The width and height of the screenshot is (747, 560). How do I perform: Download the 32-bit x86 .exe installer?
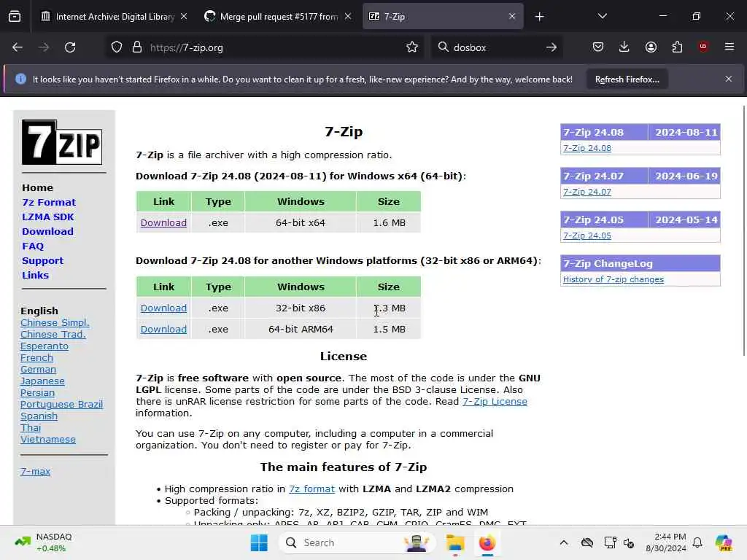pyautogui.click(x=163, y=308)
